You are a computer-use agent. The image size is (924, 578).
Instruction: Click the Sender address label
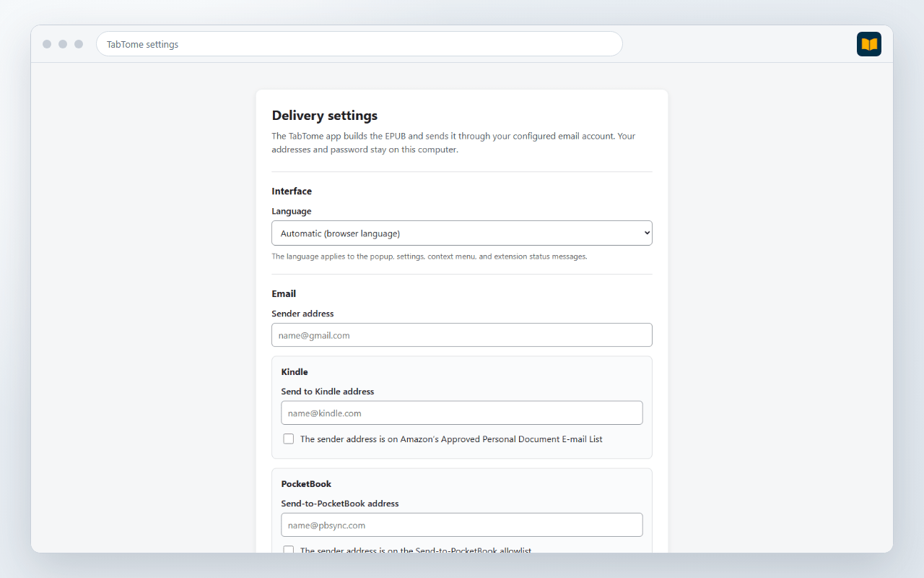click(x=302, y=314)
